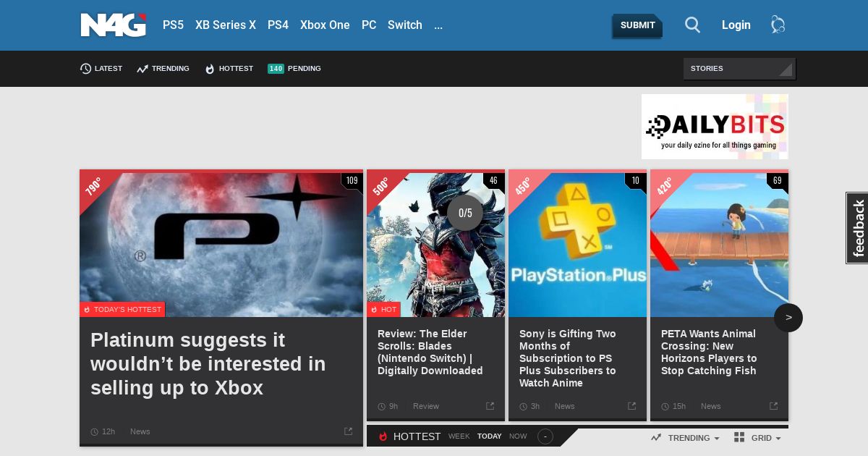Select TODAY in the hottest filter
This screenshot has height=456, width=868.
pos(490,436)
